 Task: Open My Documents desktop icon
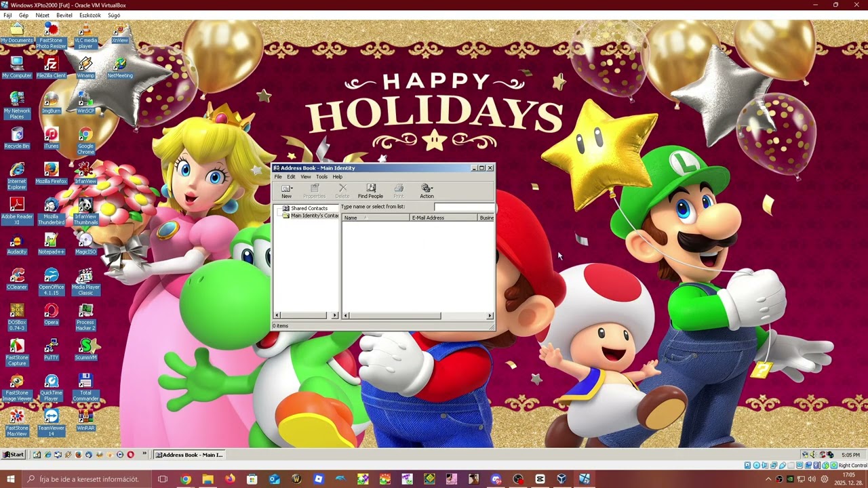click(x=17, y=33)
